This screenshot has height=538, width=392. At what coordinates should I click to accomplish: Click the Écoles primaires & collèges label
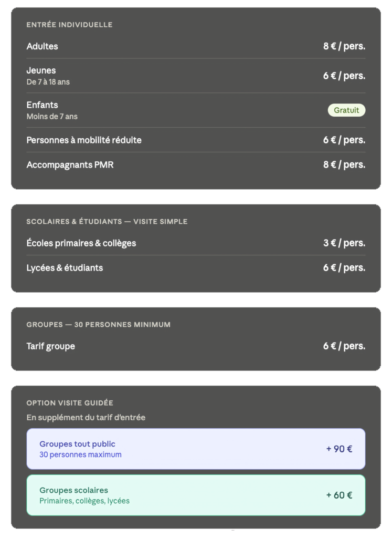point(81,243)
